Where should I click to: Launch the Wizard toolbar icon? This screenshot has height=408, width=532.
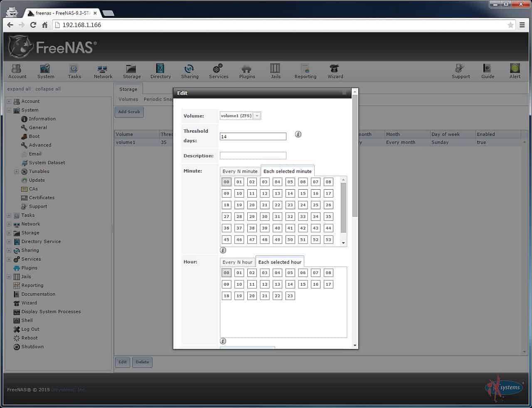335,71
